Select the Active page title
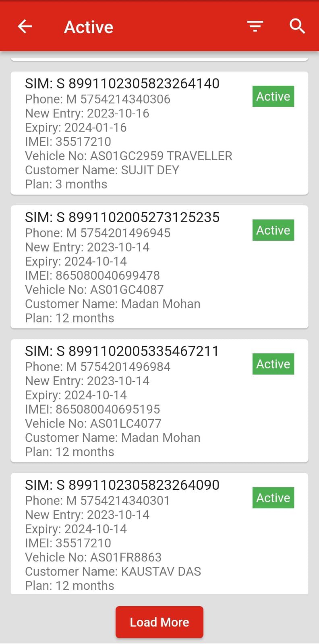The height and width of the screenshot is (644, 319). [89, 27]
